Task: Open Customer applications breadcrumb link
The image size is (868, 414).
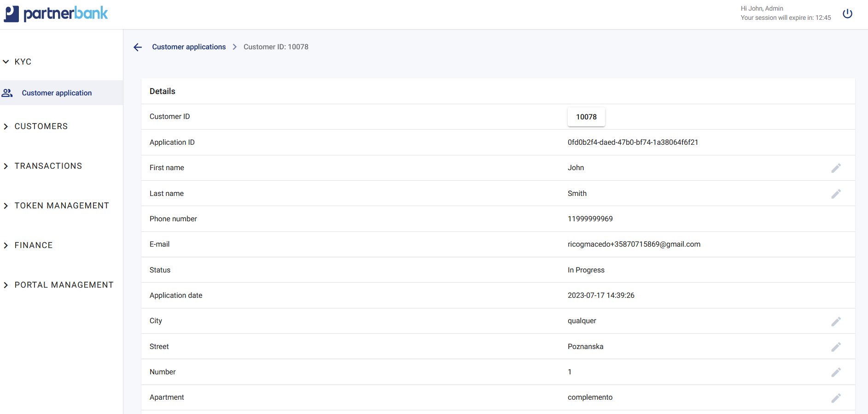Action: point(189,47)
